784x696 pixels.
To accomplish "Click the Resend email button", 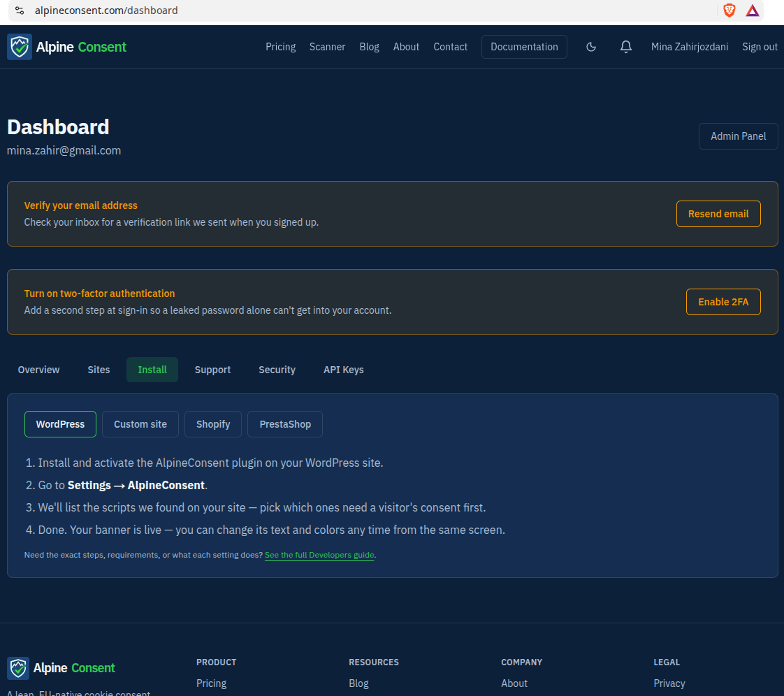I will coord(718,214).
